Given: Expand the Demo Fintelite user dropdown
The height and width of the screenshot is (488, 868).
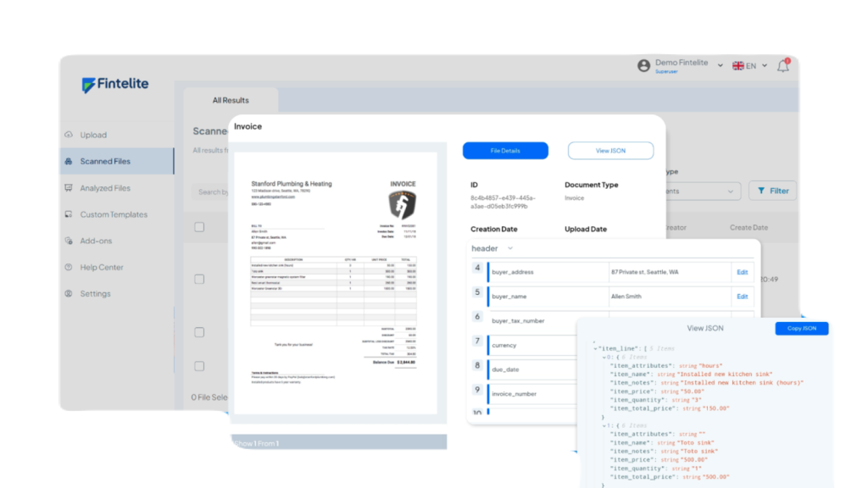Looking at the screenshot, I should (x=720, y=65).
